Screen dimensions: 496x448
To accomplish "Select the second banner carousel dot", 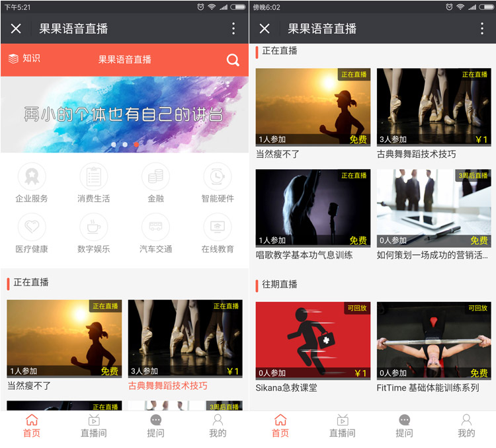I will click(125, 145).
